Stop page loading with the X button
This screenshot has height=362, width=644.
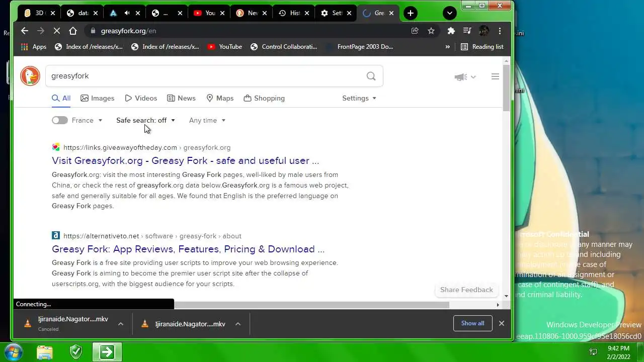pyautogui.click(x=57, y=31)
